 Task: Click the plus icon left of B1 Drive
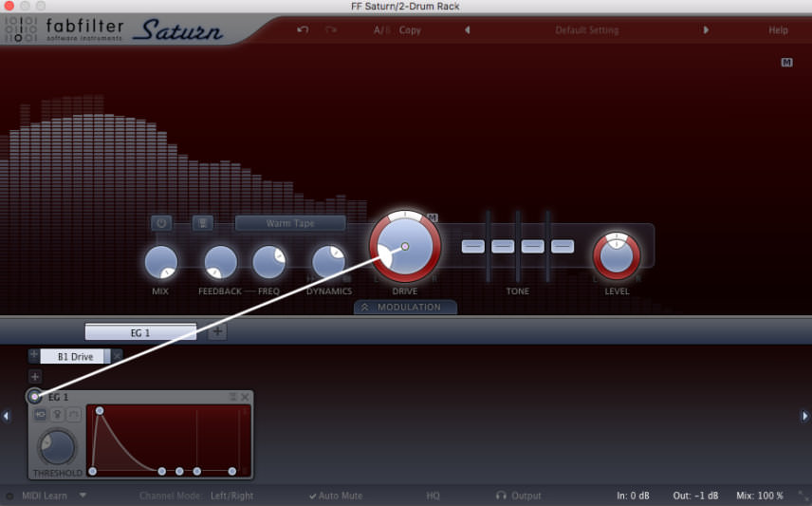pyautogui.click(x=33, y=355)
